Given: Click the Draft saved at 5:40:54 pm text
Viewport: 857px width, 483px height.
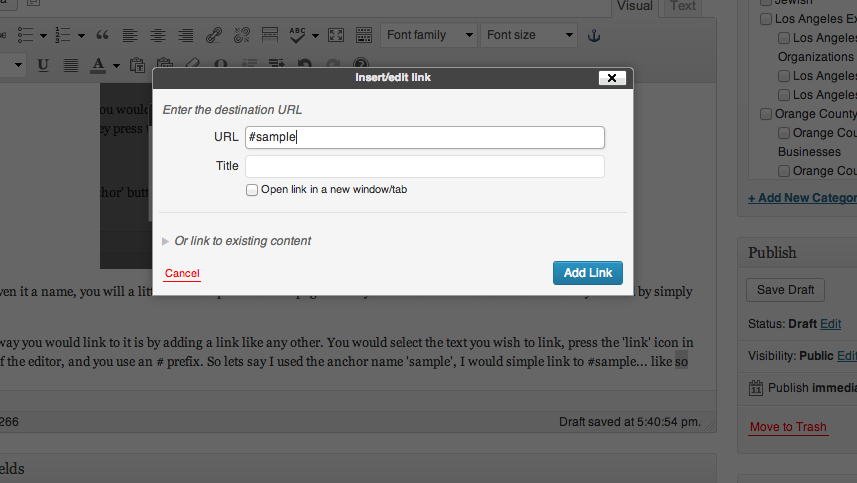Looking at the screenshot, I should [x=630, y=422].
